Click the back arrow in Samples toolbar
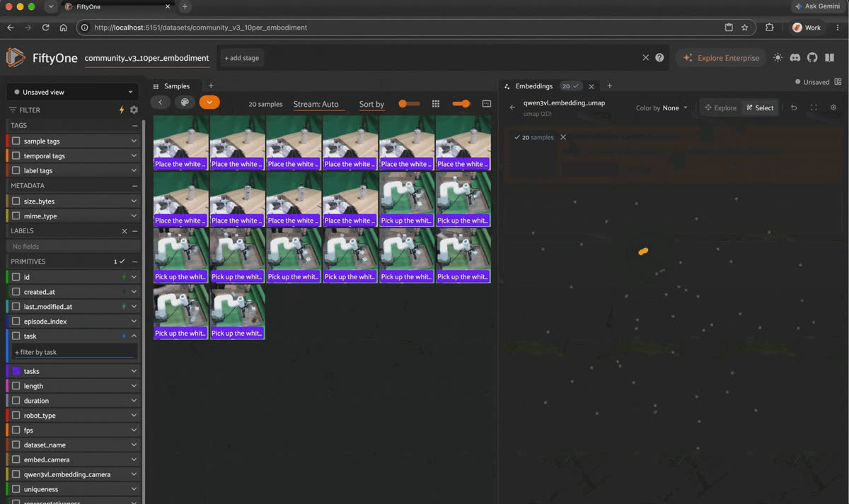The height and width of the screenshot is (504, 849). click(161, 102)
